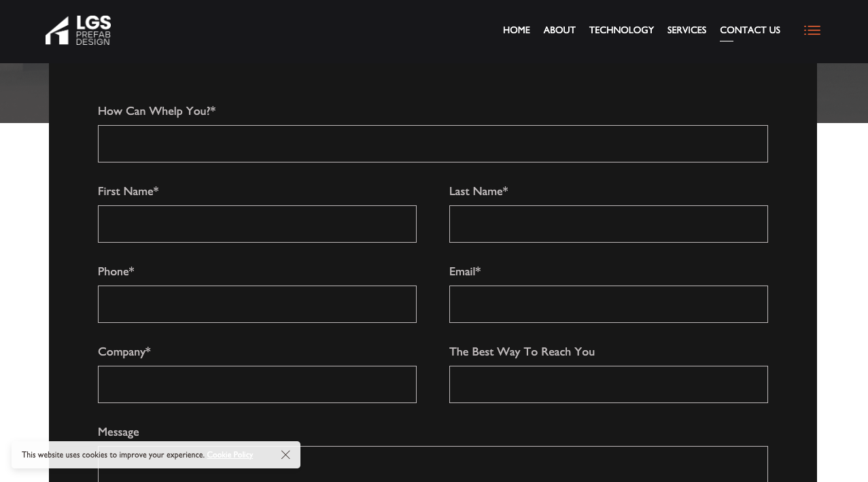Click the 'Company*' label text
Viewport: 868px width, 482px height.
tap(124, 351)
